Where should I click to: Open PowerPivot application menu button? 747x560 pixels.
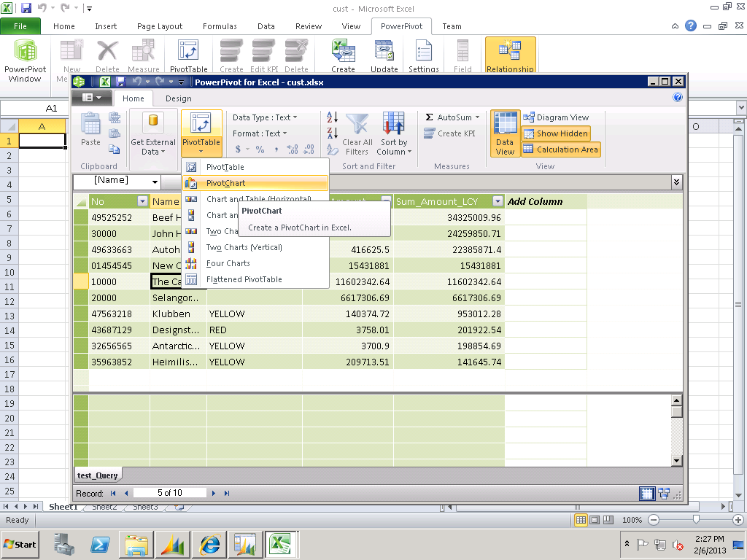point(92,98)
